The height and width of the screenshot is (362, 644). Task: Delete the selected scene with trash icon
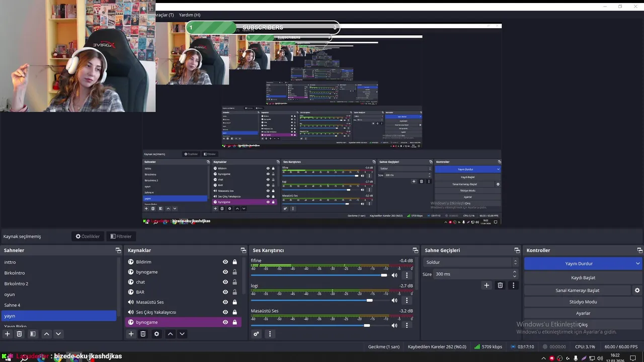point(19,334)
